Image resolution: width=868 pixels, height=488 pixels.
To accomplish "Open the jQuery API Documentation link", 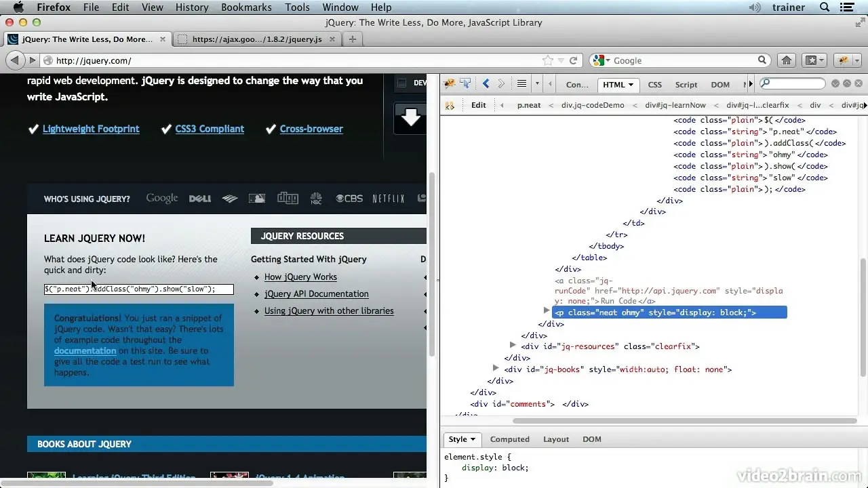I will [x=317, y=293].
